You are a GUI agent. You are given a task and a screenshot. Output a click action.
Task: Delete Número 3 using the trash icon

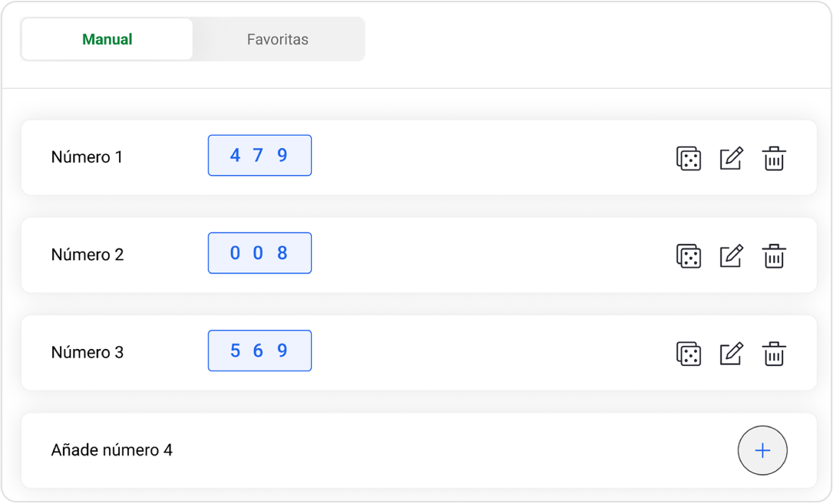[773, 354]
